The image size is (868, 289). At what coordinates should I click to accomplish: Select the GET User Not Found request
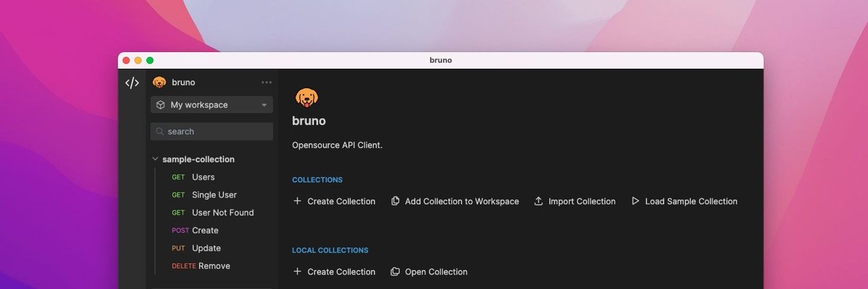click(222, 213)
